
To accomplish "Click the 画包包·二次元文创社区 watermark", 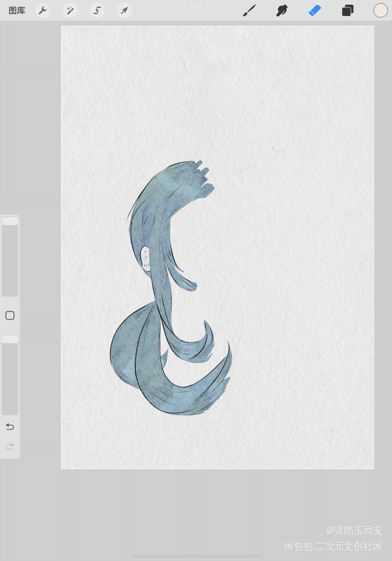I will click(333, 547).
